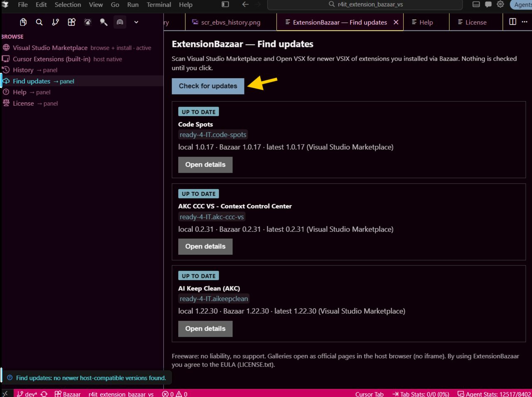
Task: Click the sync changes icon in status bar
Action: click(44, 394)
